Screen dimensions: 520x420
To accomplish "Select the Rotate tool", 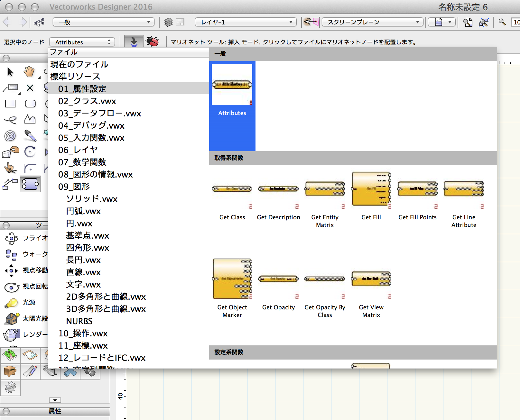I will pos(30,151).
